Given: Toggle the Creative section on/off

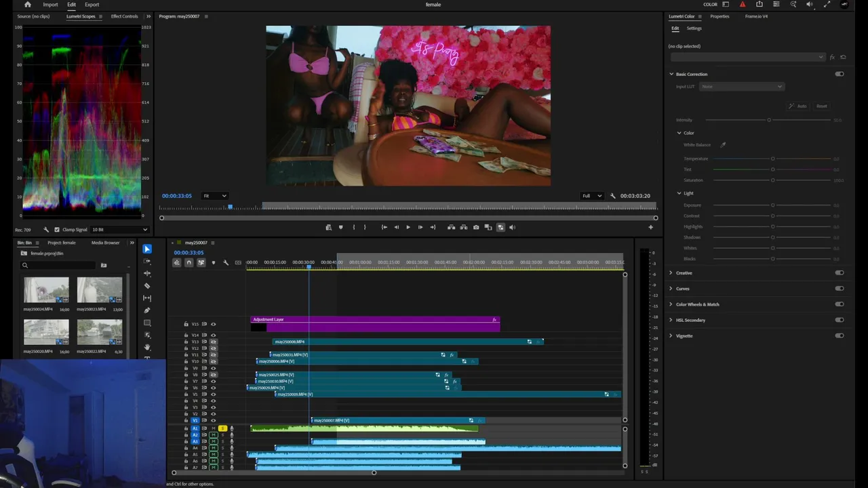Looking at the screenshot, I should [840, 273].
